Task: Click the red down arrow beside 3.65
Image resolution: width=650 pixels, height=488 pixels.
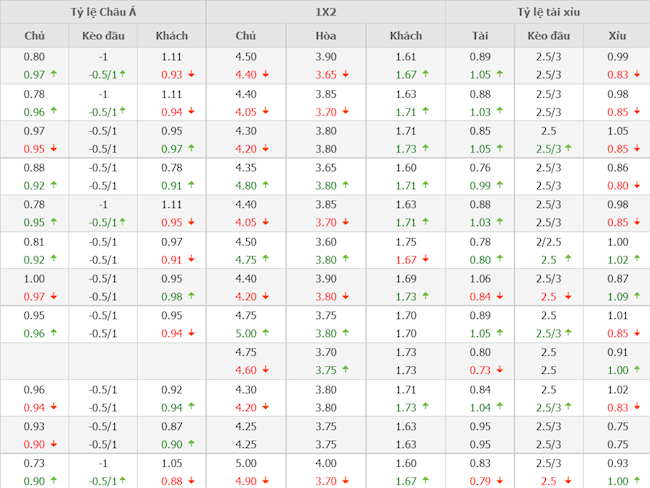Action: (346, 74)
